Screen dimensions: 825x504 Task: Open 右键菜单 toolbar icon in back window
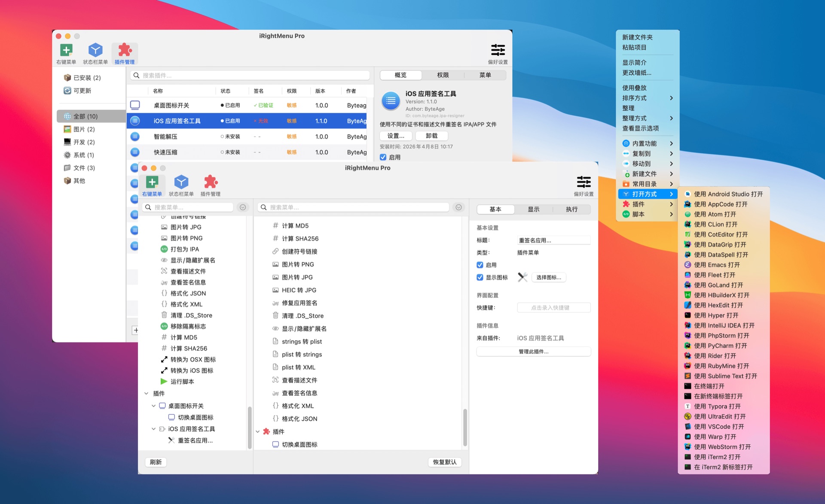point(66,51)
